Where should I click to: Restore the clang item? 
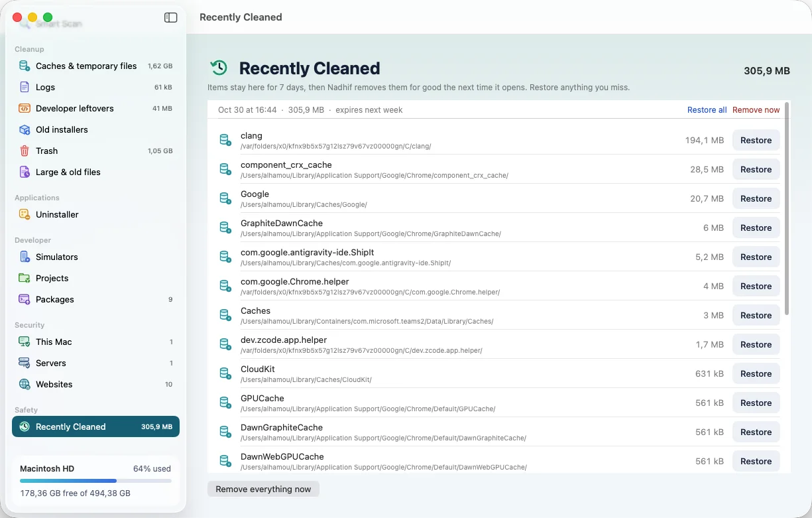[x=756, y=140]
